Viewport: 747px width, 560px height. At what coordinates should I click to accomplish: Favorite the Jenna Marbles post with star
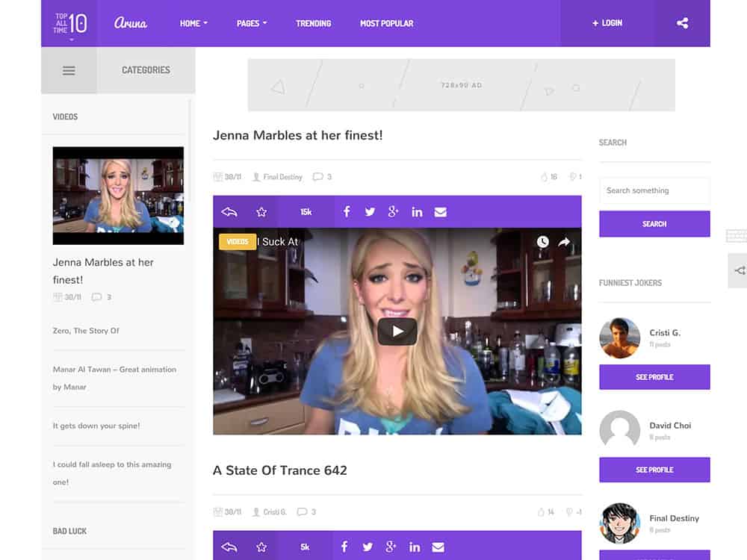click(261, 212)
